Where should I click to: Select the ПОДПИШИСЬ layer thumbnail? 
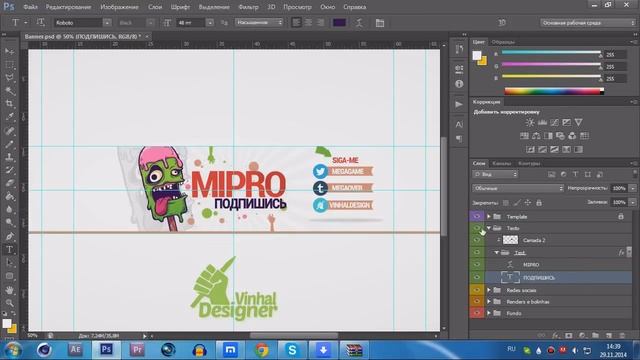(x=510, y=278)
